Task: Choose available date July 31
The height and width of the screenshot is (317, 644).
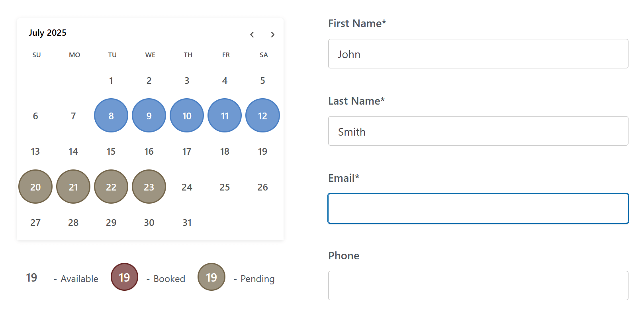Action: pos(187,223)
